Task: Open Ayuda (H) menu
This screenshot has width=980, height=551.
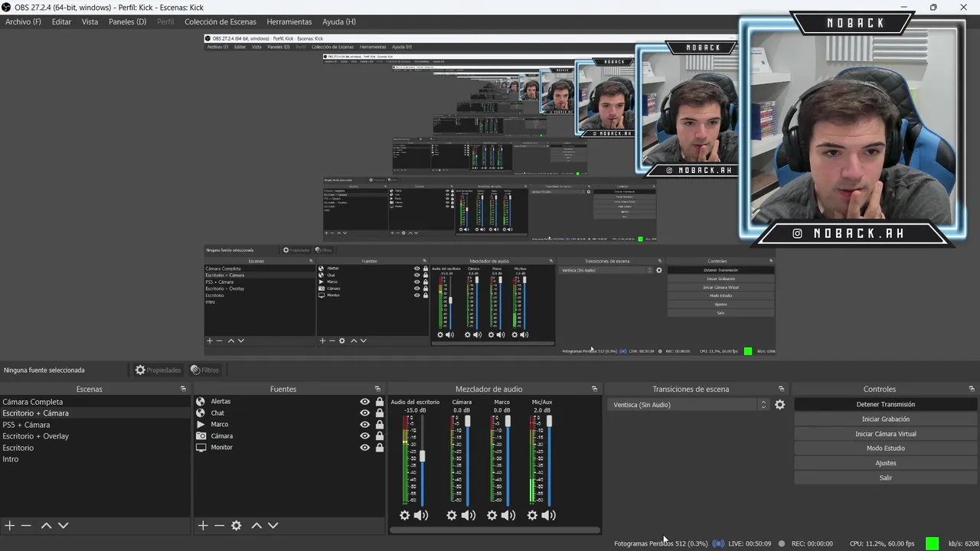Action: (x=339, y=21)
